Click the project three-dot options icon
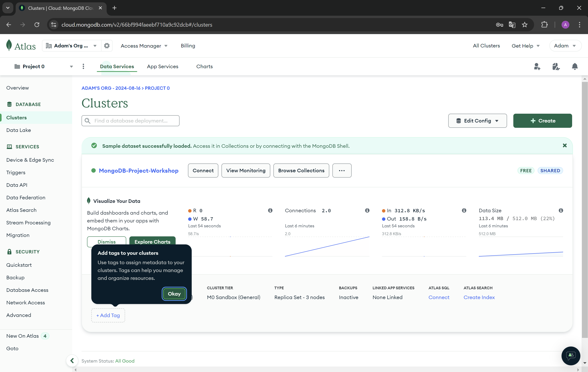The width and height of the screenshot is (588, 372). coord(83,66)
